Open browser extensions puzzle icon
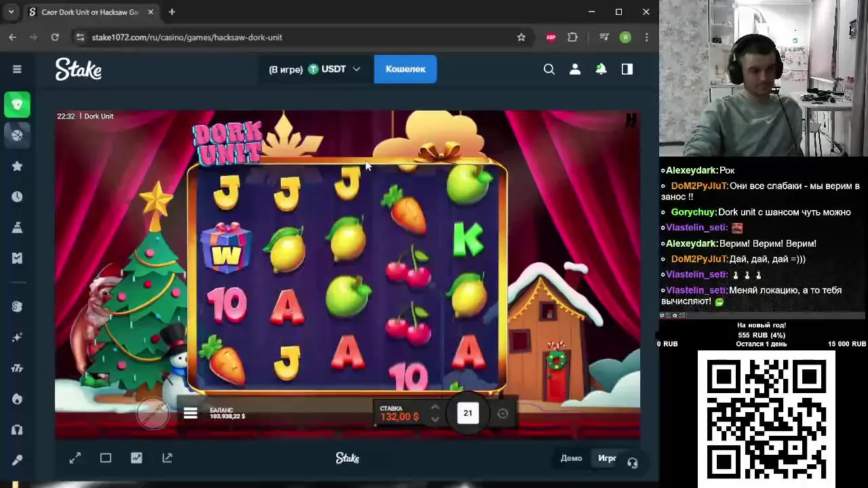 coord(573,37)
